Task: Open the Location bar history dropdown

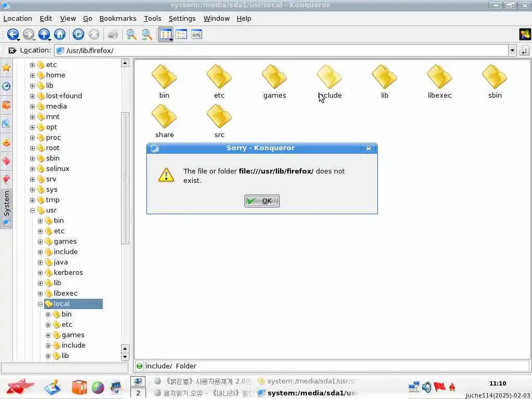Action: [x=512, y=50]
